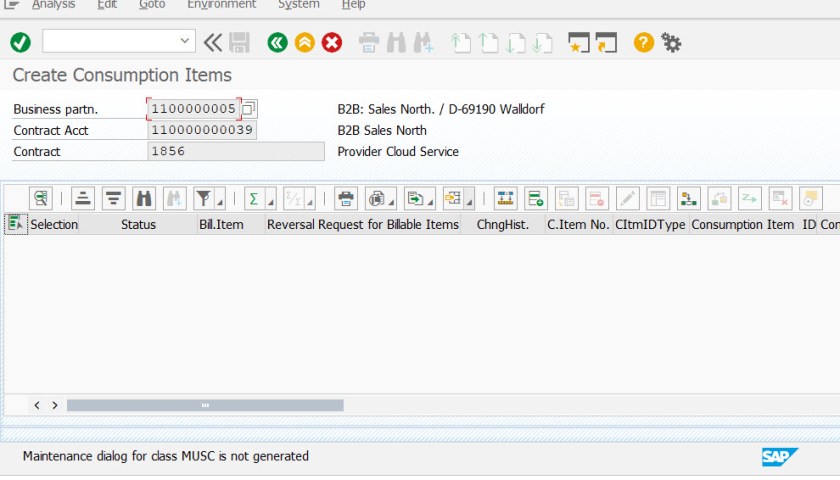The width and height of the screenshot is (840, 480).
Task: Open Help with the question mark icon
Action: [644, 42]
